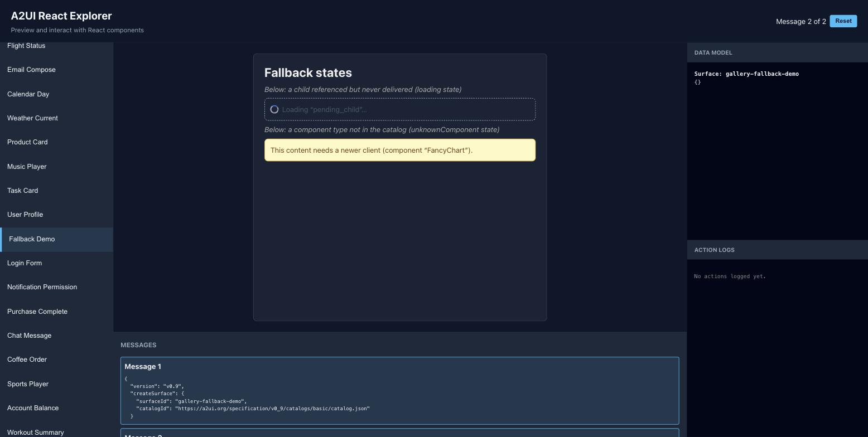This screenshot has height=437, width=868.
Task: Click the empty {} data model value
Action: (x=697, y=82)
